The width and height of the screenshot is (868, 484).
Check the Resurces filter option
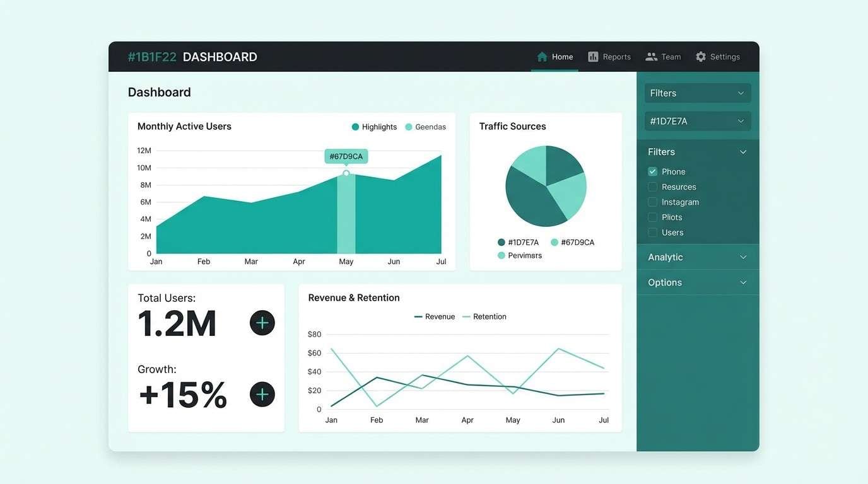(652, 187)
